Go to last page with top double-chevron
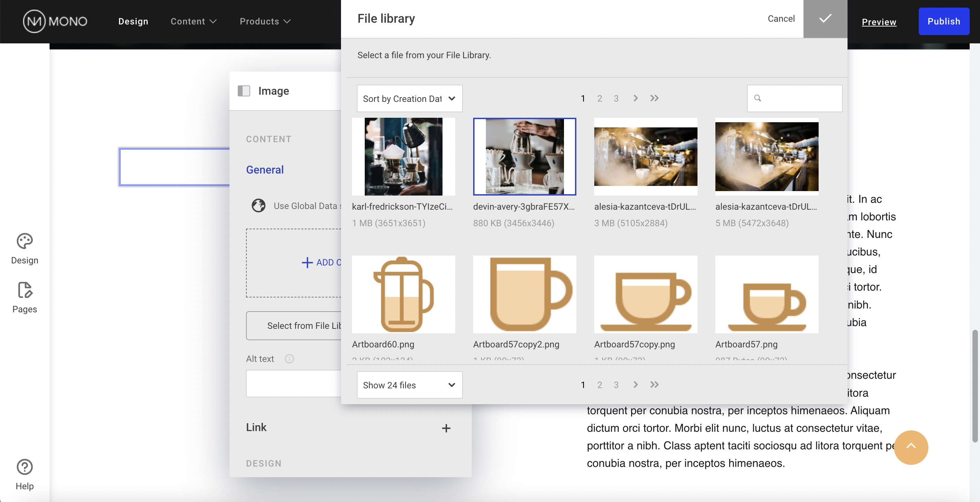Screen dimensions: 980x502 (654, 98)
